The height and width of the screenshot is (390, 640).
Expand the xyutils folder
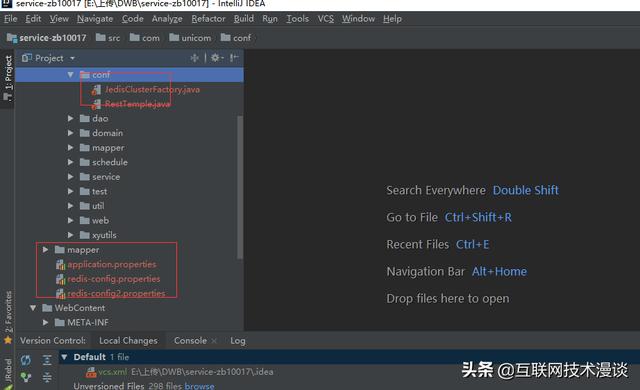(71, 235)
